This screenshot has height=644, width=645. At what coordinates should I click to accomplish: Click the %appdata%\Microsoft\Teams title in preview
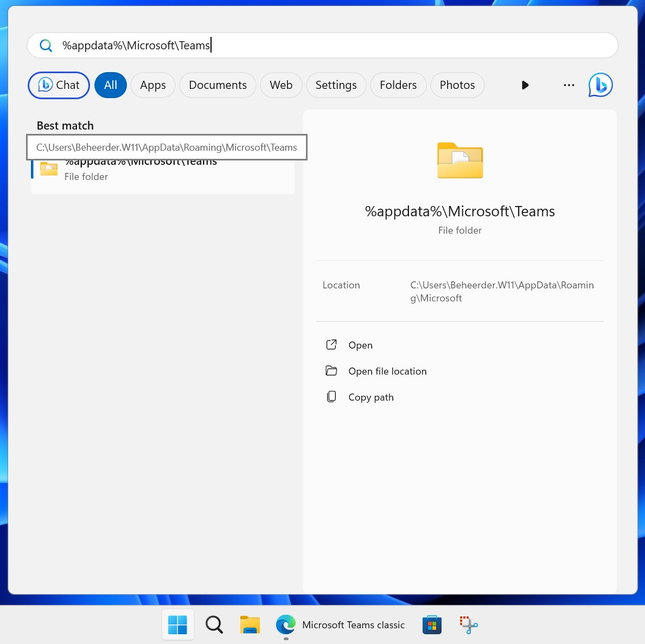pos(460,211)
